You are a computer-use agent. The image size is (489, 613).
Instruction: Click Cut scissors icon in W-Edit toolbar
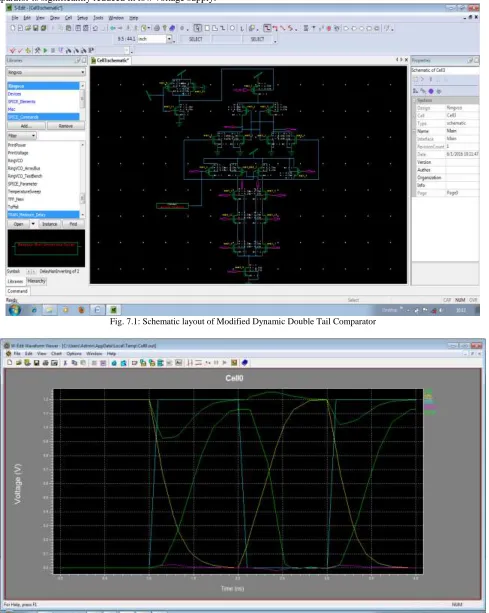click(x=65, y=363)
